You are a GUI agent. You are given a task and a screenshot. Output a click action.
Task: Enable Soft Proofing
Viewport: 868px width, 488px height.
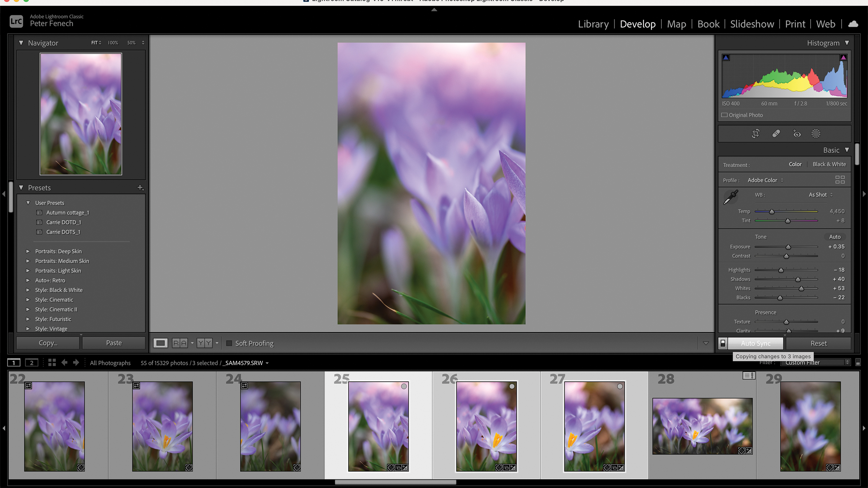point(229,343)
